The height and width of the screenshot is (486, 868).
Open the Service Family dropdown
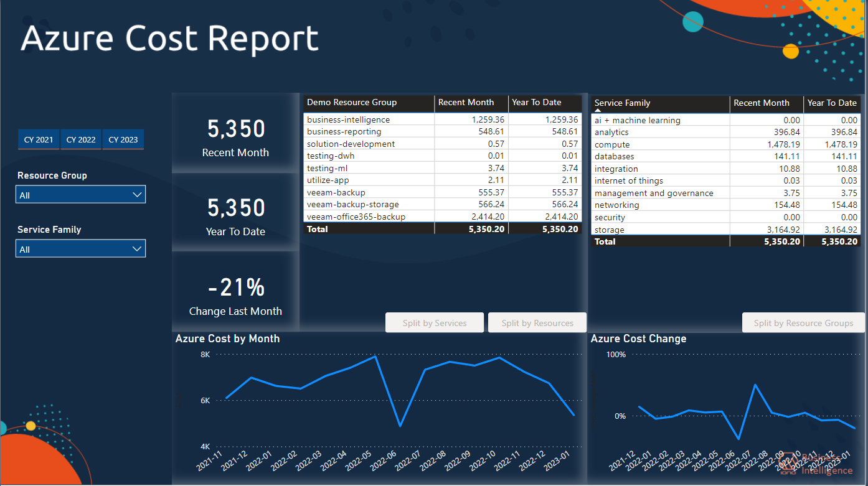[x=80, y=249]
